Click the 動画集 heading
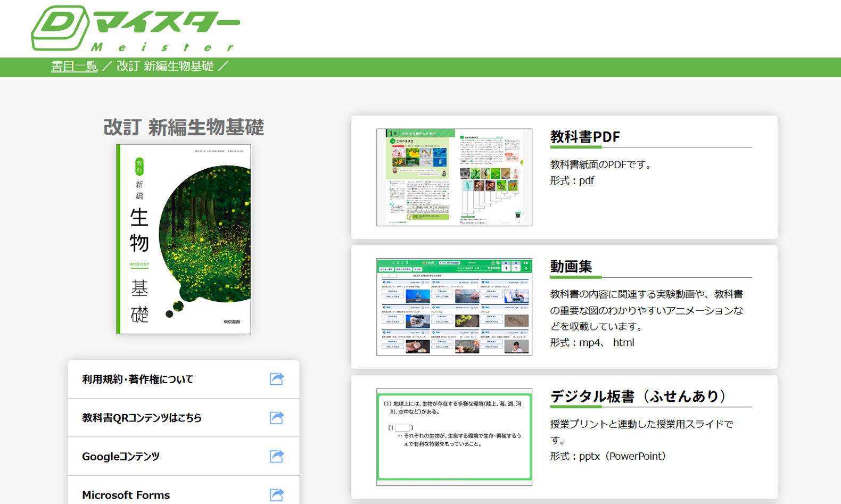 [571, 266]
